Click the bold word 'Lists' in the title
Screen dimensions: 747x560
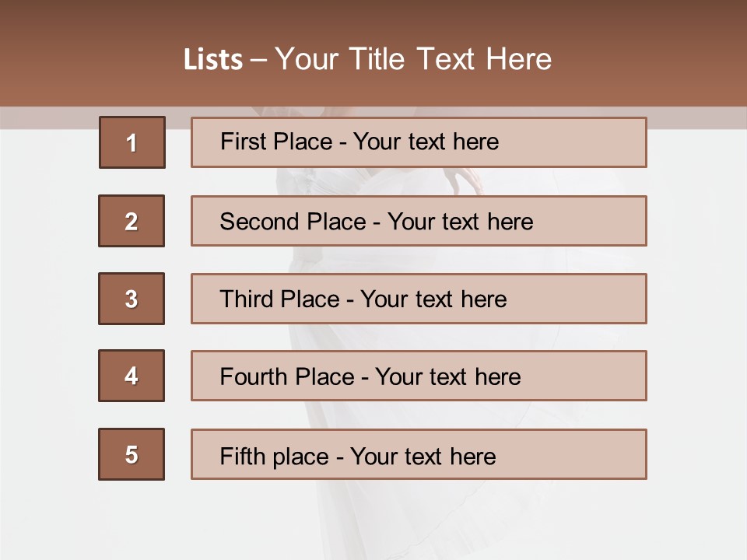click(x=213, y=60)
